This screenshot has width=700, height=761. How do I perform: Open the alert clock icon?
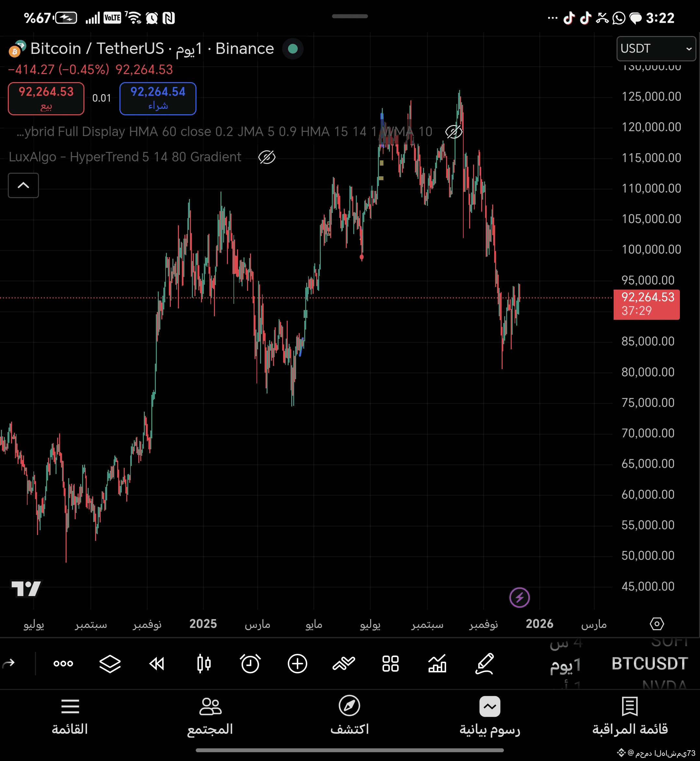(250, 663)
